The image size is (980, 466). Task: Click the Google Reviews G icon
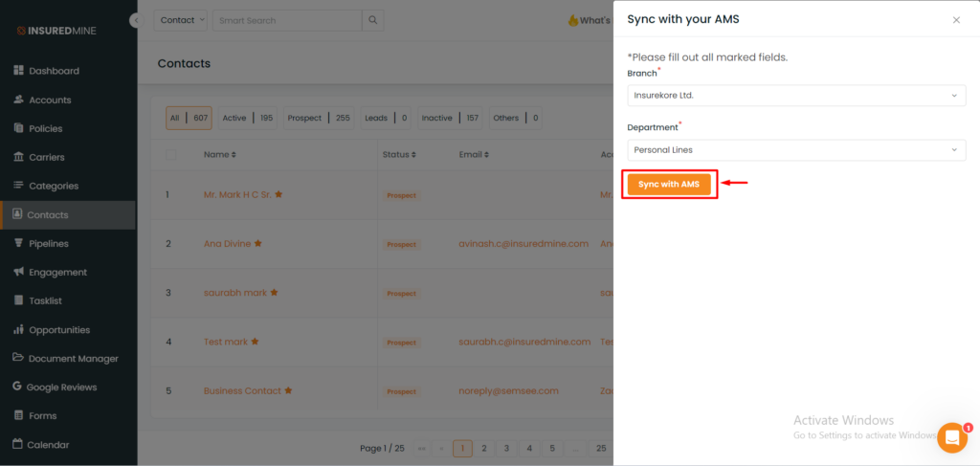(x=17, y=387)
